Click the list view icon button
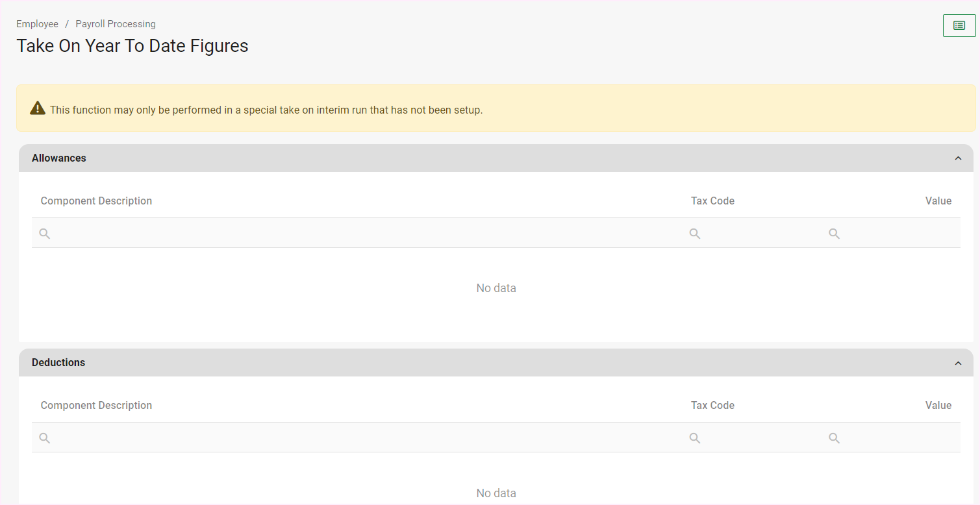The width and height of the screenshot is (980, 505). point(959,25)
